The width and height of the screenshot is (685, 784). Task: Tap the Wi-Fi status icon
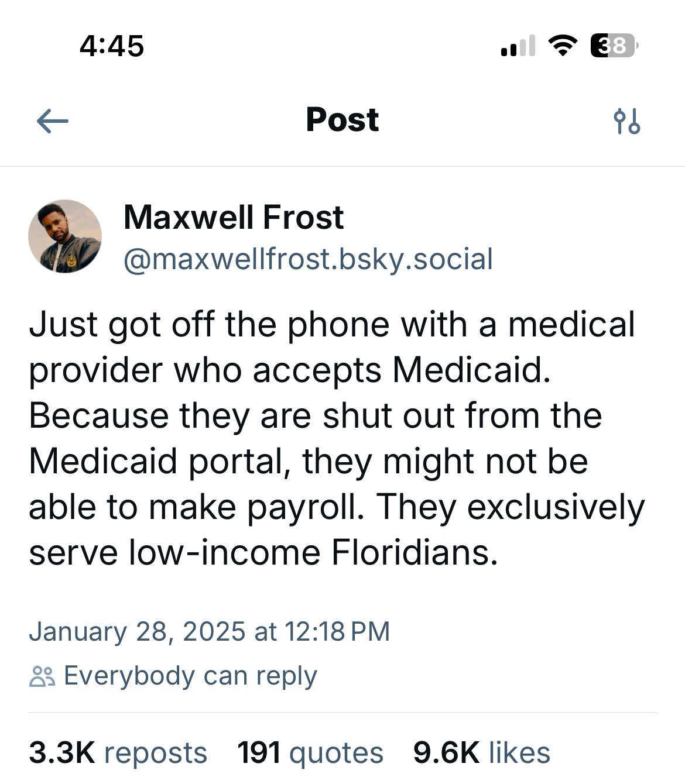coord(563,46)
